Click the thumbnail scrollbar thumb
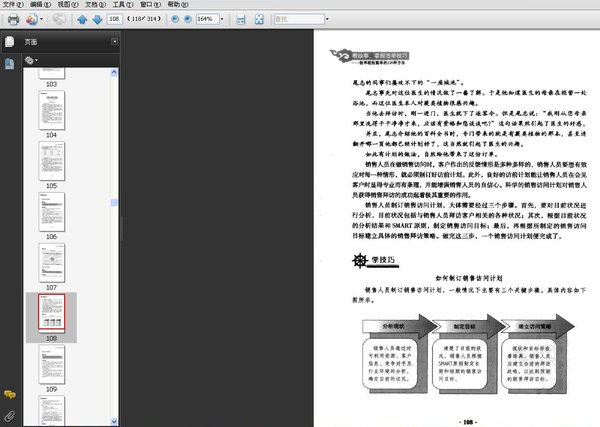The height and width of the screenshot is (427, 600). click(114, 202)
